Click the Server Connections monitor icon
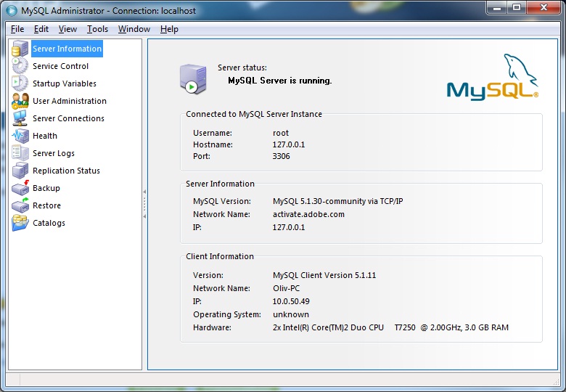The image size is (566, 392). click(x=20, y=118)
